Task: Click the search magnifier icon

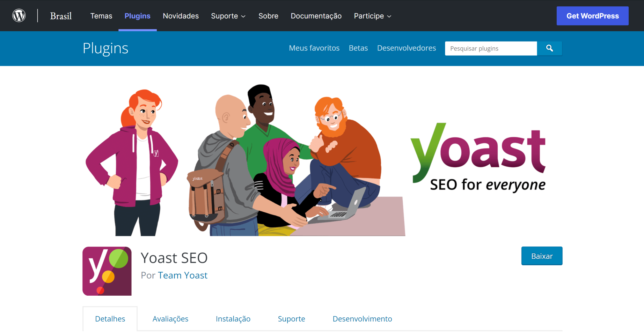Action: tap(549, 48)
